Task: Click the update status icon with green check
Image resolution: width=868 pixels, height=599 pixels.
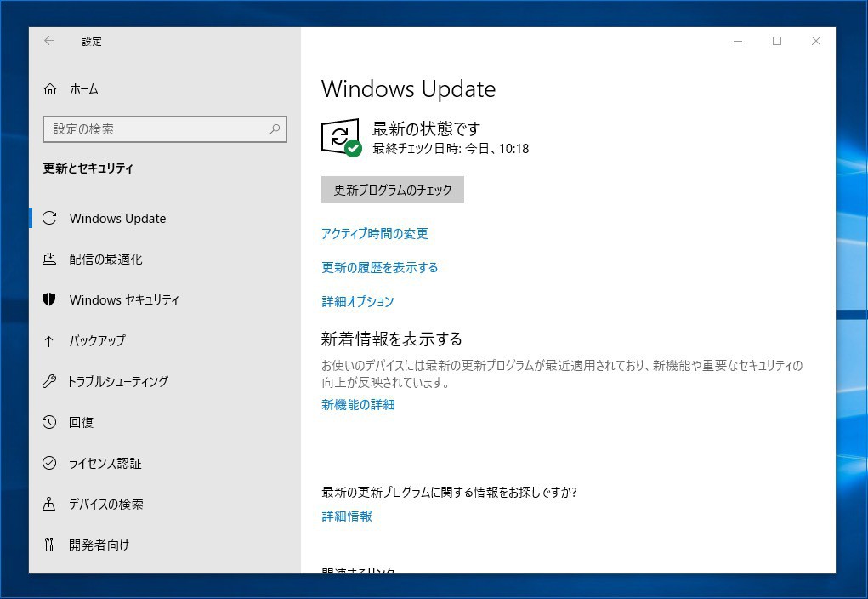Action: [x=341, y=138]
